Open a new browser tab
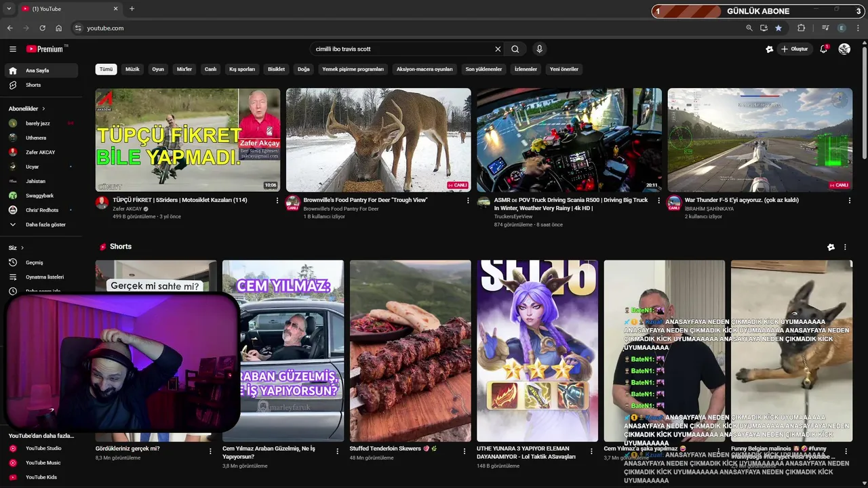Viewport: 868px width, 488px height. (132, 9)
